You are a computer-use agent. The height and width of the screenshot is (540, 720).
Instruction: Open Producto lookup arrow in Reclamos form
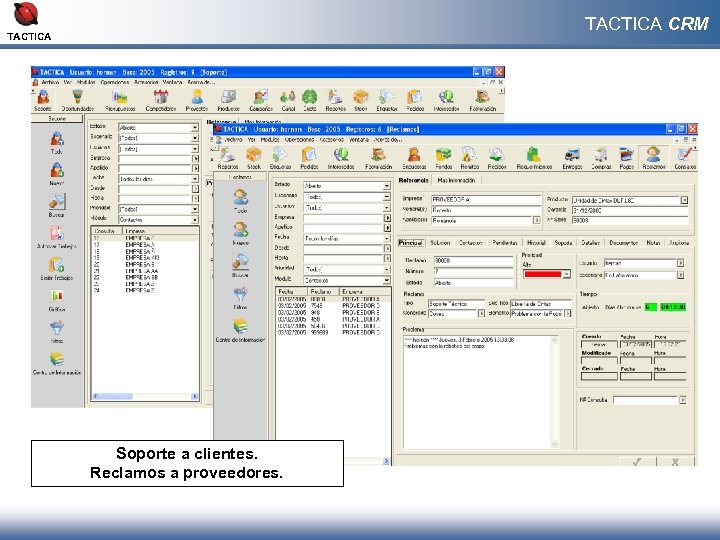tap(684, 200)
